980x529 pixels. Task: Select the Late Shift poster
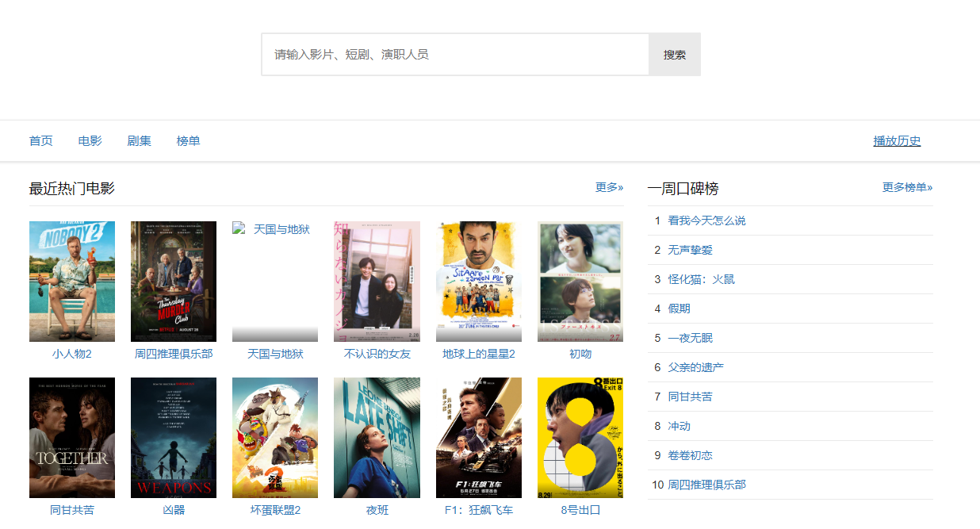(377, 438)
